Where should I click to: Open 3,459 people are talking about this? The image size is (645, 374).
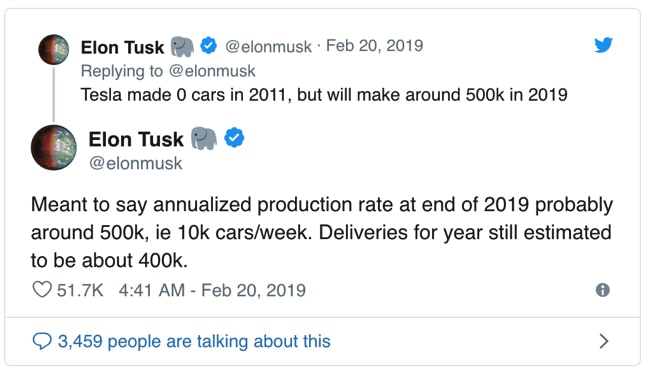[194, 341]
